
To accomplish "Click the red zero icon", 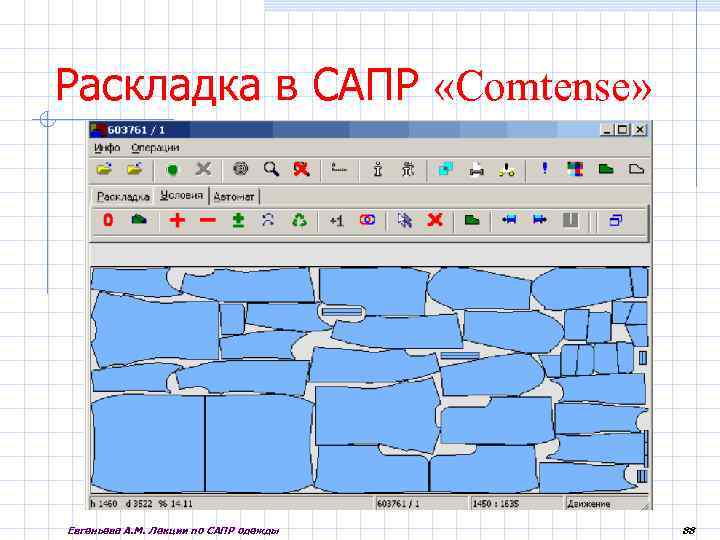I will [x=108, y=220].
